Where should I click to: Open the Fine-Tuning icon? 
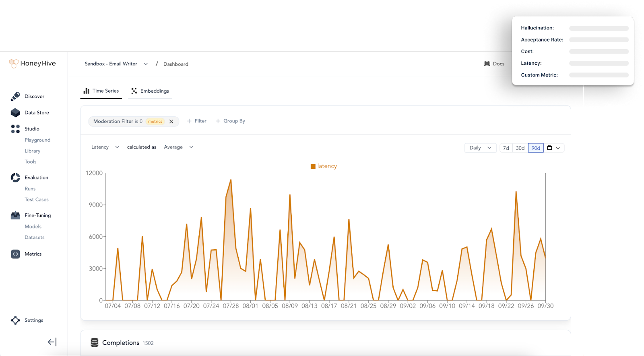click(15, 215)
